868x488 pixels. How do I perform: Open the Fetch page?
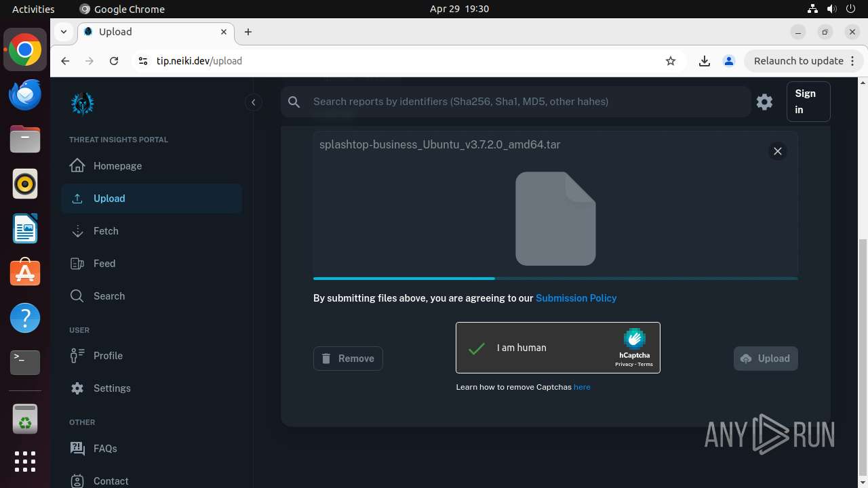(151, 231)
